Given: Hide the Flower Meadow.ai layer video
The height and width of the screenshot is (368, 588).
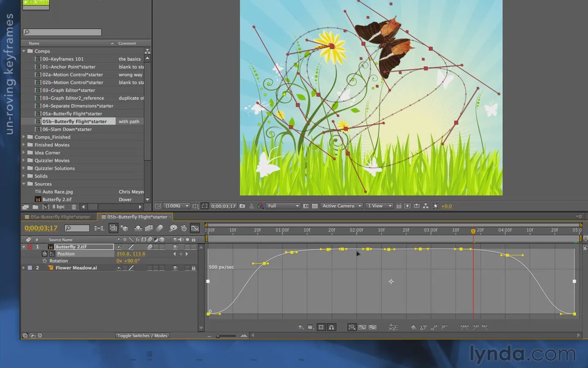Looking at the screenshot, I should (x=175, y=268).
